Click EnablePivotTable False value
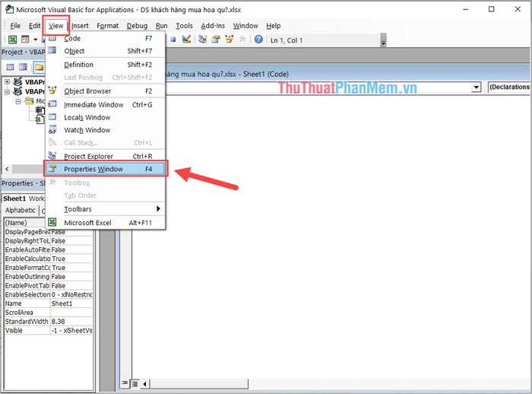The height and width of the screenshot is (394, 532). point(71,286)
